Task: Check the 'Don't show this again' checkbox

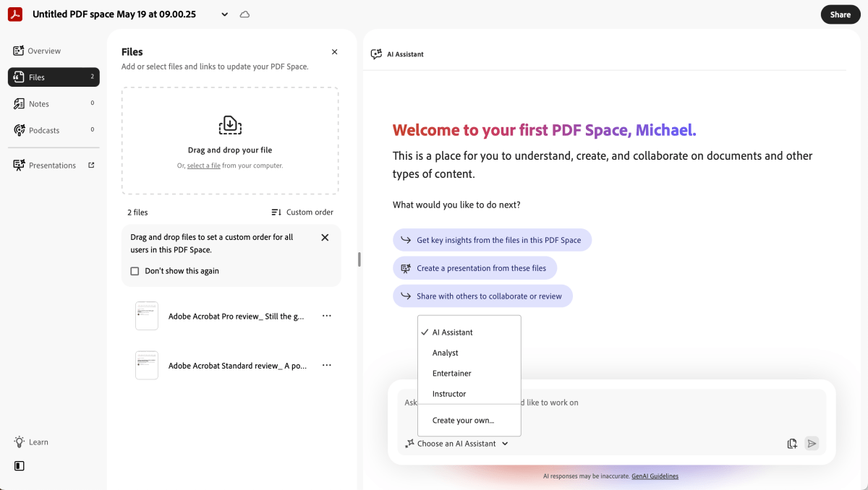Action: [135, 271]
